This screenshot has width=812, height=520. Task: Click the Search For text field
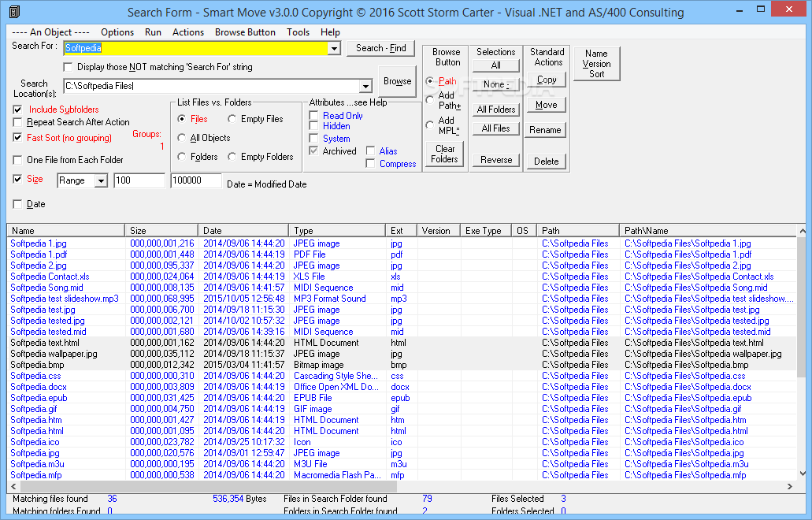click(196, 48)
